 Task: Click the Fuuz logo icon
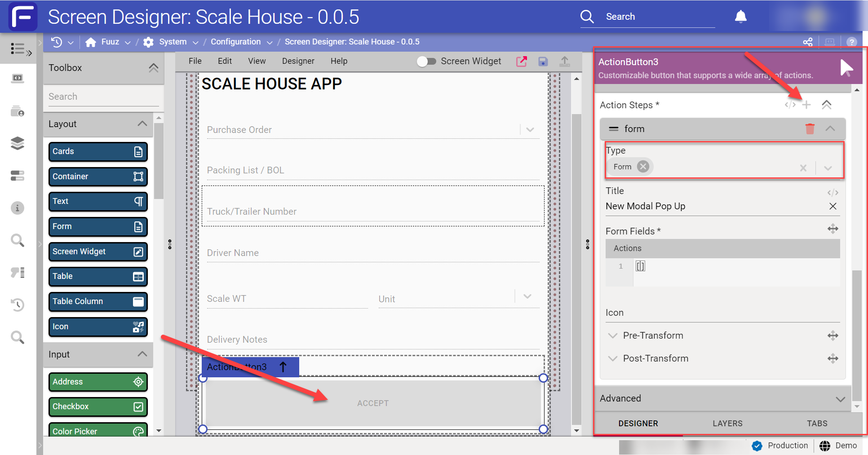tap(23, 17)
